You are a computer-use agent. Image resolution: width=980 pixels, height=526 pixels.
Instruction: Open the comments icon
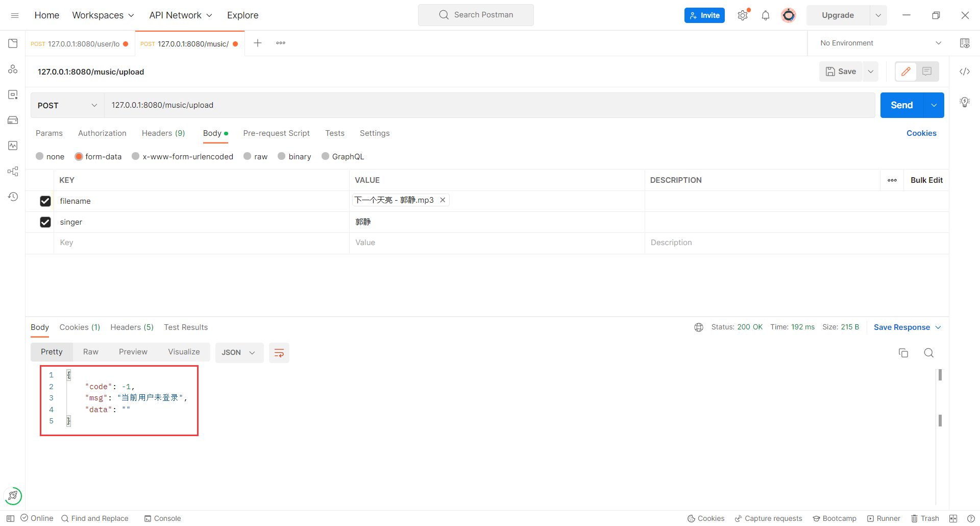tap(927, 71)
